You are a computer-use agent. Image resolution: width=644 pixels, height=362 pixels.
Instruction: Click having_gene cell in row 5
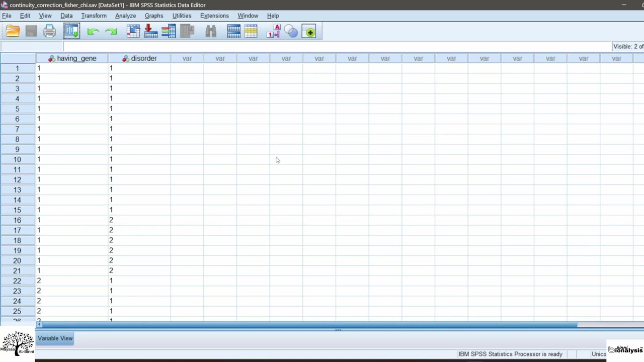pos(72,109)
